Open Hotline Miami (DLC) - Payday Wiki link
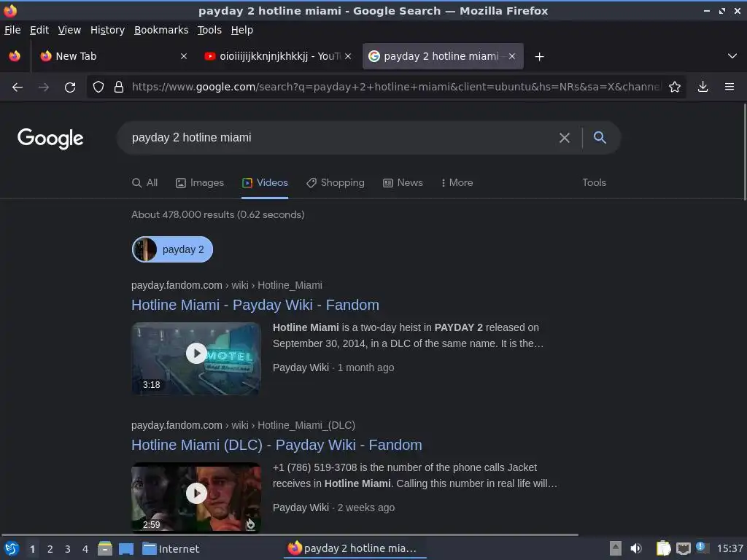The height and width of the screenshot is (560, 747). click(276, 445)
